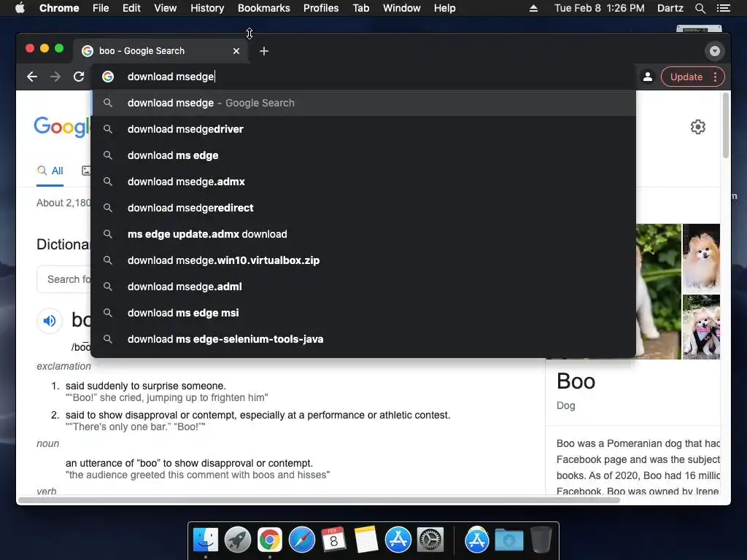Click the Google icon in address bar

point(108,77)
